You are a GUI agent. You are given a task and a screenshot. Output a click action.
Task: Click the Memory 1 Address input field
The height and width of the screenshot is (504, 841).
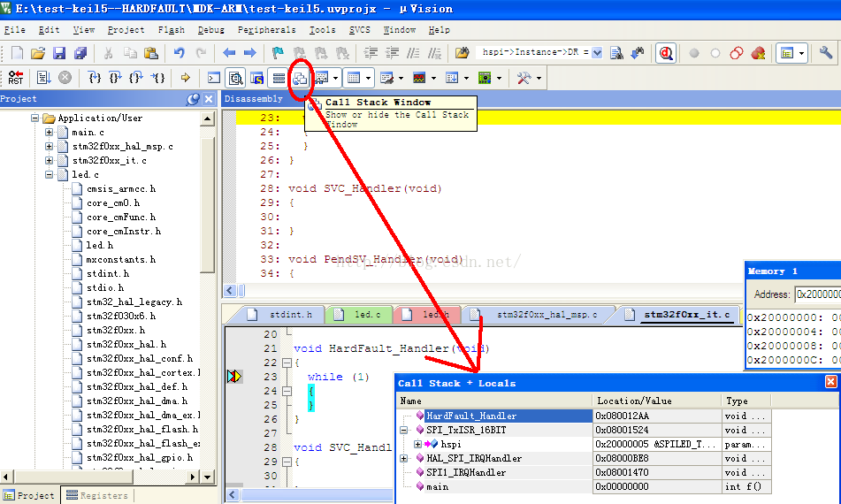coord(817,294)
